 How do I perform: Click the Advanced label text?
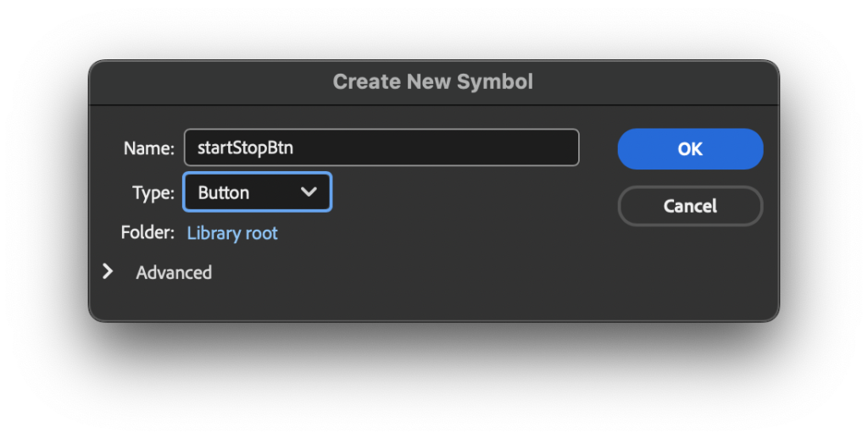click(174, 272)
